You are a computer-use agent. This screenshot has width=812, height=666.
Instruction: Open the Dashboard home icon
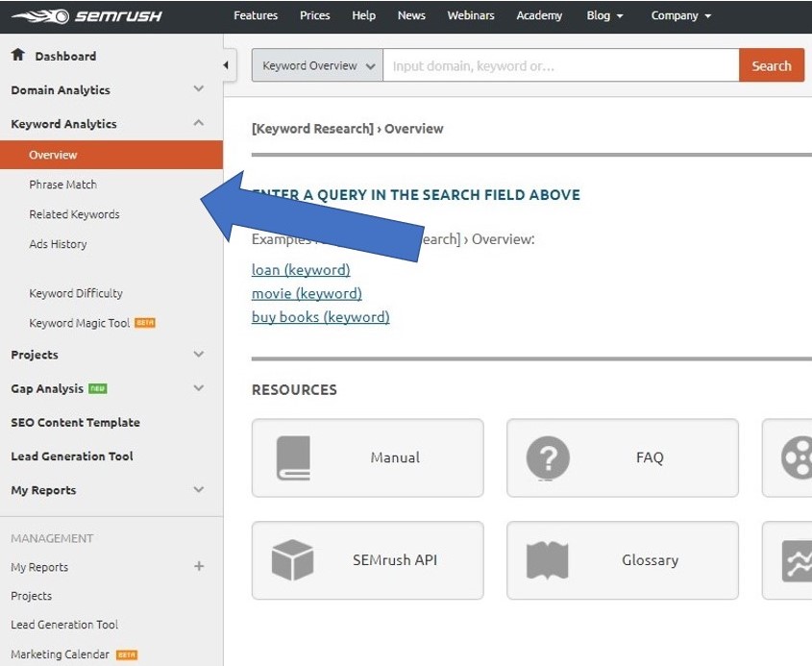coord(18,55)
